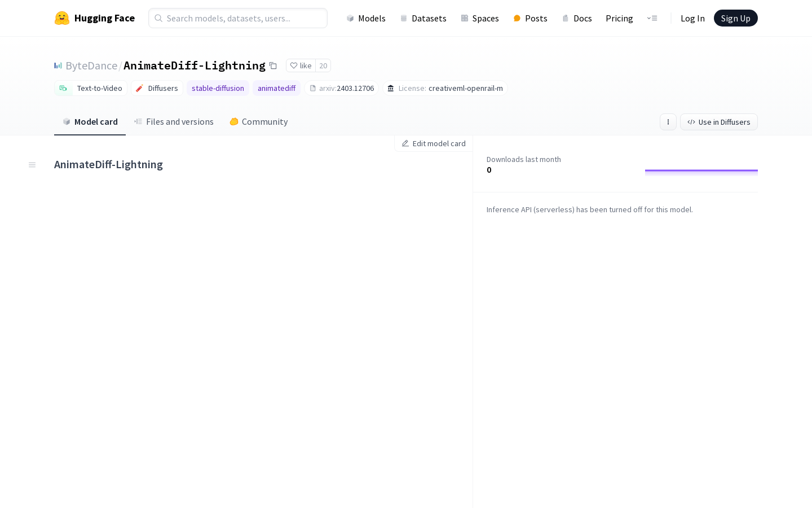Open the Posts section
The height and width of the screenshot is (508, 812).
point(530,18)
